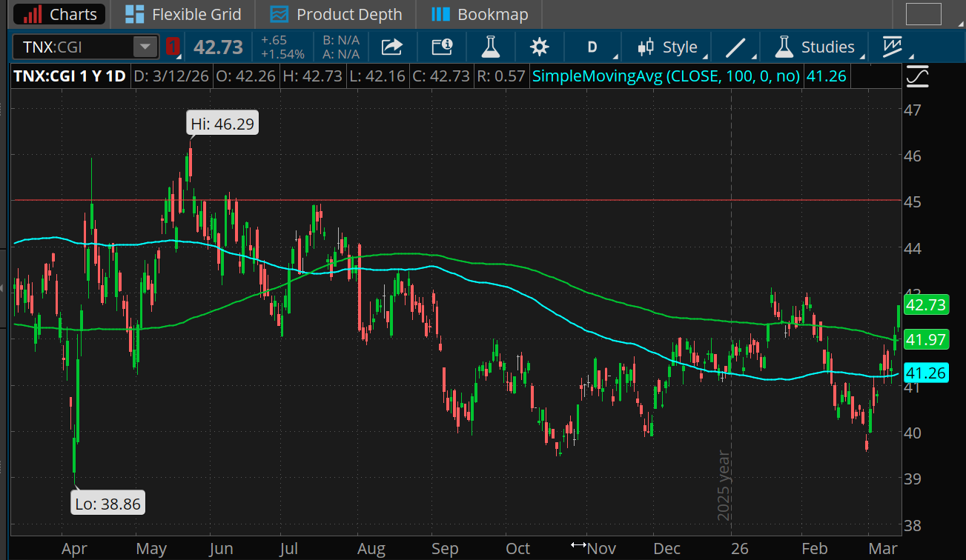The width and height of the screenshot is (966, 560).
Task: Open Studies with the flask icon
Action: 814,47
